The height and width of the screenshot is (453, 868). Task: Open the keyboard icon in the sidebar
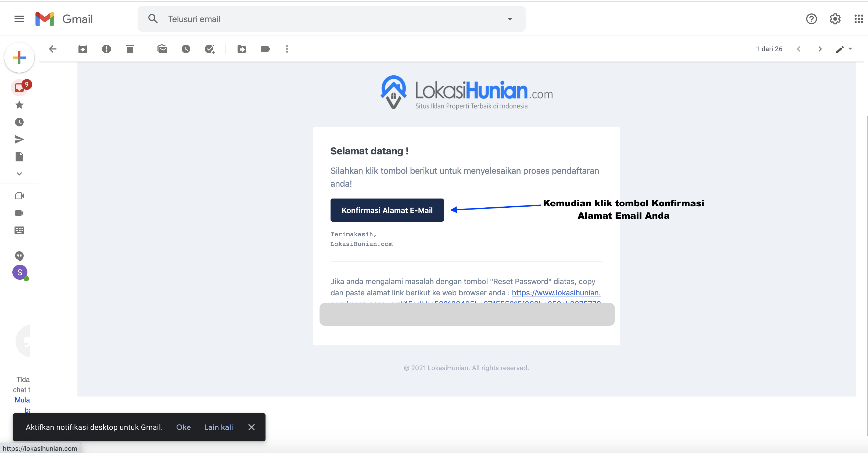click(x=19, y=230)
